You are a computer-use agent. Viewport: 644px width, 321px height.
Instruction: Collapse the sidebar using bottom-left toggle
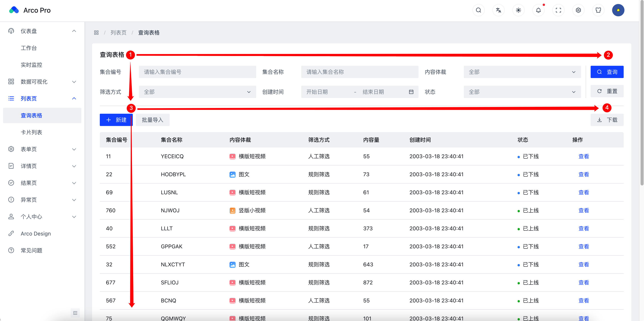click(75, 313)
